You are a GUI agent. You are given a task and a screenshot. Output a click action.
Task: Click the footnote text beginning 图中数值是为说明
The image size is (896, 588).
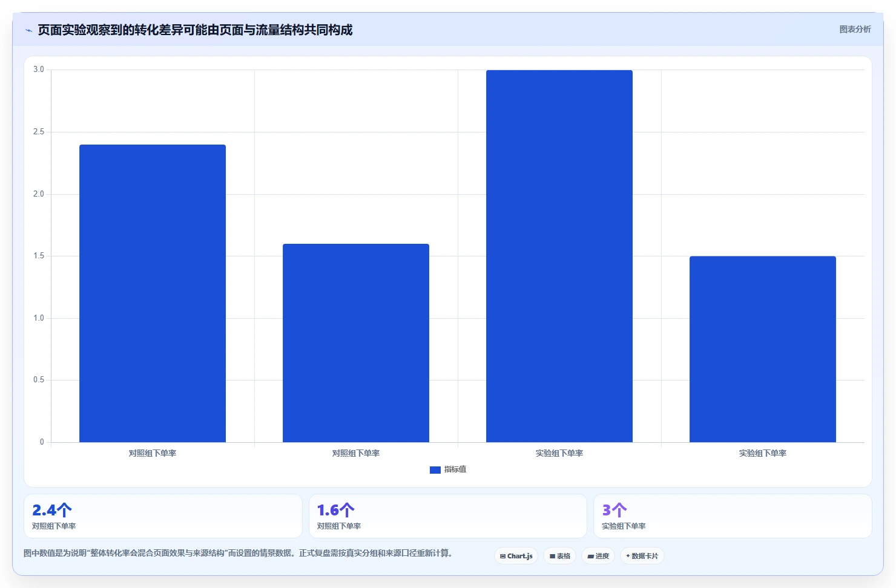click(x=238, y=553)
